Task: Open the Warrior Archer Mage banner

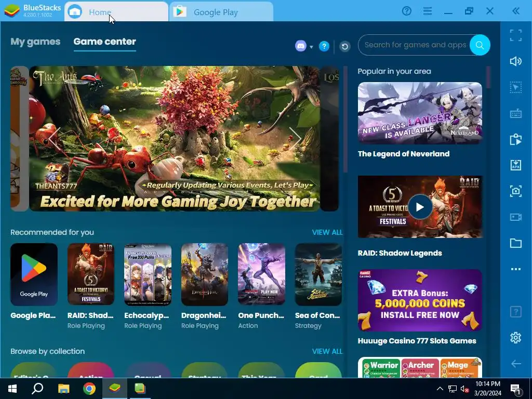Action: [420, 367]
